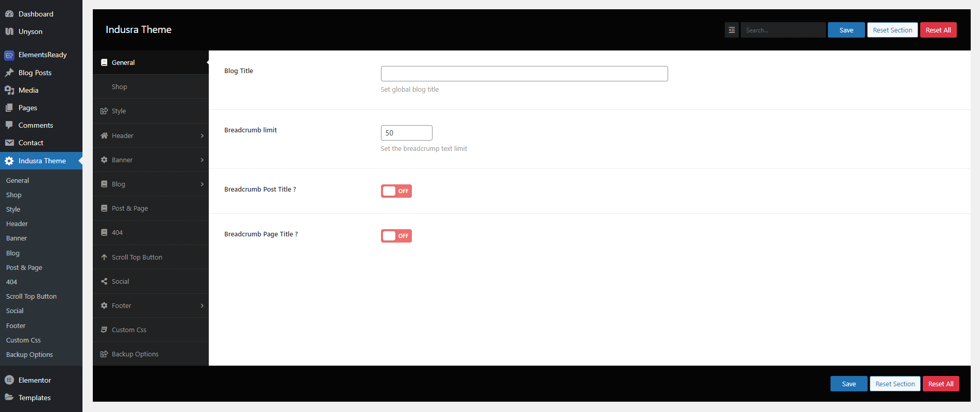Viewport: 980px width, 412px height.
Task: Open the Social share icon section
Action: coord(104,281)
